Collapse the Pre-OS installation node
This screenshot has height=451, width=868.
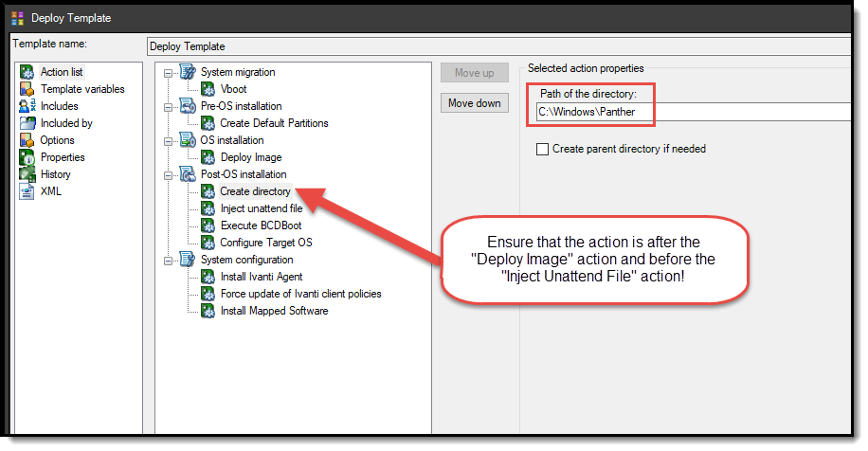tap(170, 106)
